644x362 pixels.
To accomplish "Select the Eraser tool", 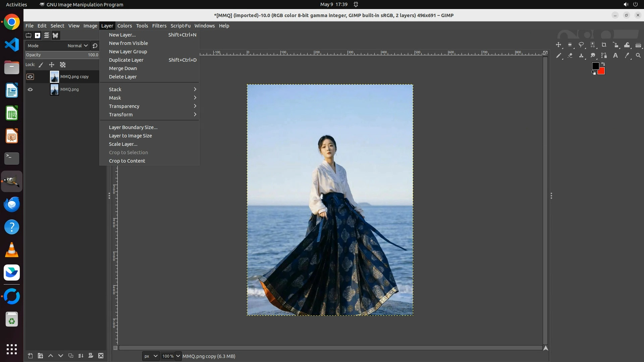I will tap(570, 56).
